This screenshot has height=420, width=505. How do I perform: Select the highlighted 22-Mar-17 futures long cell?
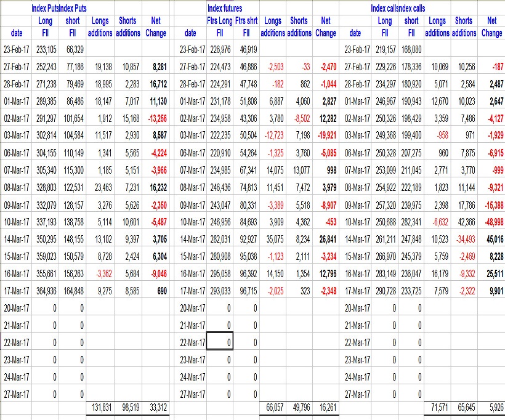tap(220, 342)
